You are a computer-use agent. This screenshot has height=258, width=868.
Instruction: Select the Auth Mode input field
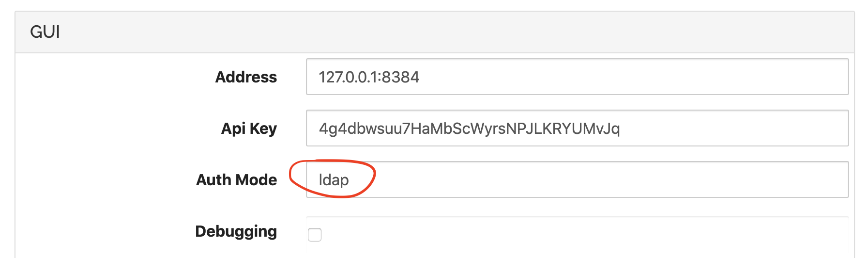pyautogui.click(x=577, y=180)
